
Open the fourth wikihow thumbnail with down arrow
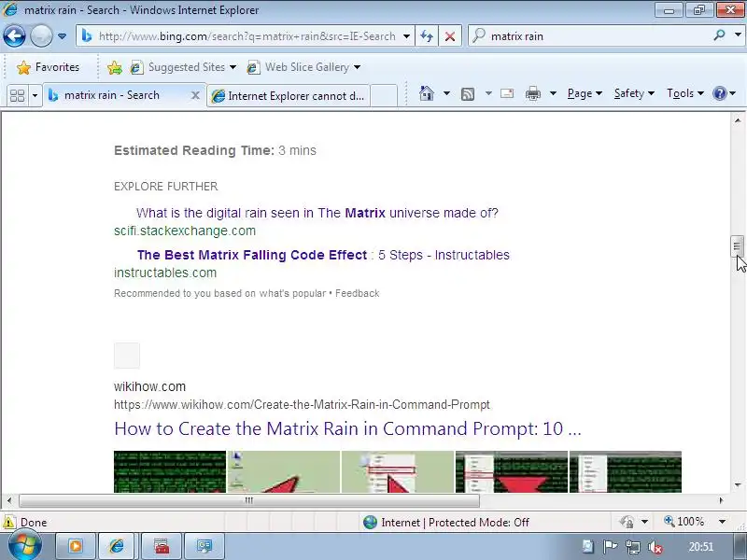click(512, 471)
